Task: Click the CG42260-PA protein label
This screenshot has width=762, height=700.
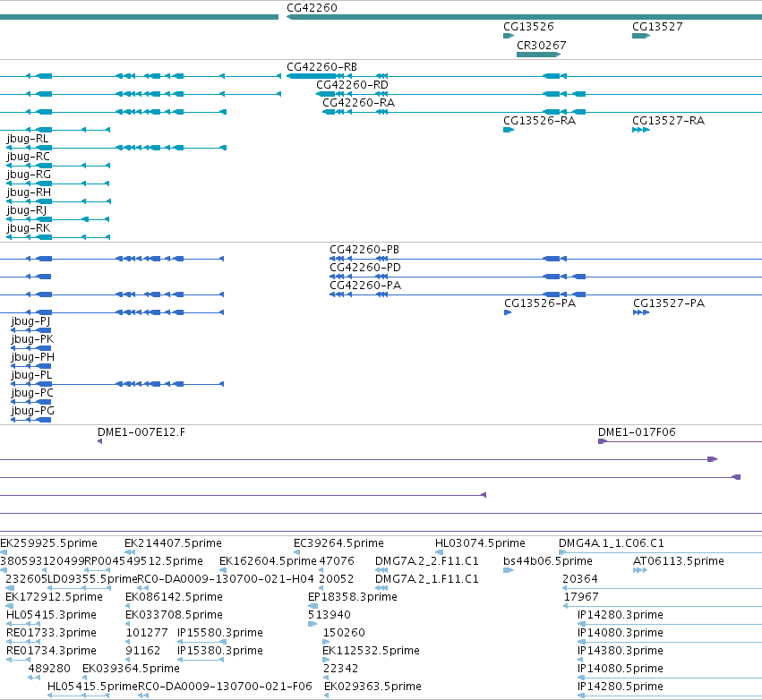Action: [x=365, y=286]
